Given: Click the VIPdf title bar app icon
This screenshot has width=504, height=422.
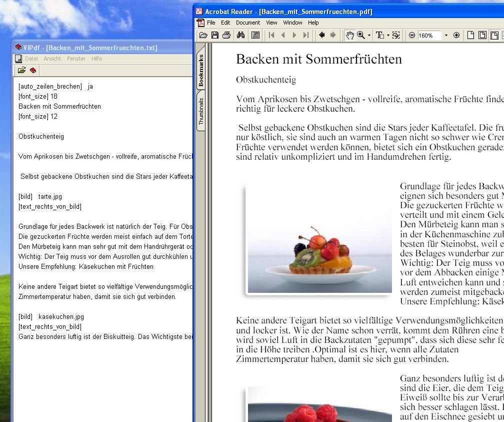Looking at the screenshot, I should [18, 48].
